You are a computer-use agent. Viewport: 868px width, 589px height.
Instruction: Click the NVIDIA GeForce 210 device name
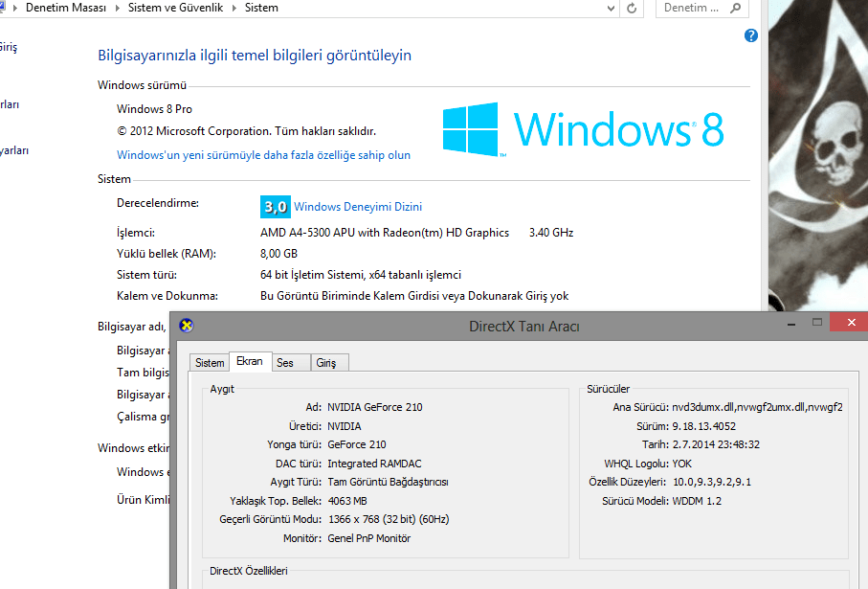[x=375, y=407]
